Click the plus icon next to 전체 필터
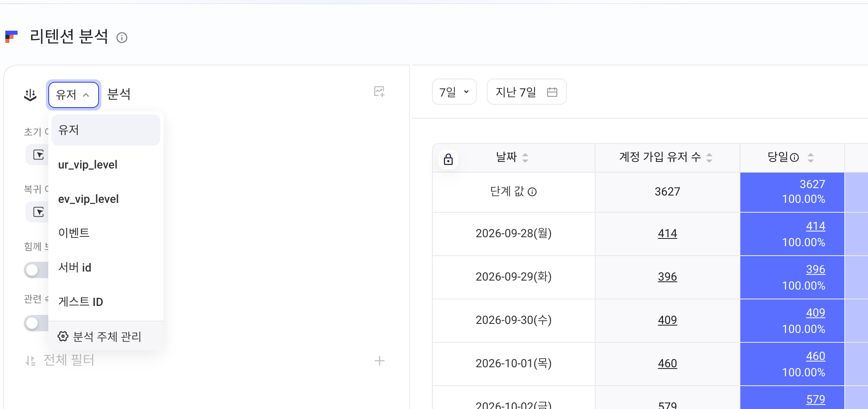Screen dimensions: 868x409 click(380, 361)
